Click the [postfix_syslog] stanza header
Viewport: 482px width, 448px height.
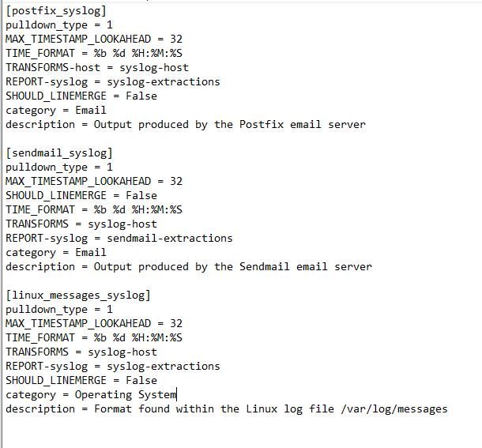click(x=56, y=11)
